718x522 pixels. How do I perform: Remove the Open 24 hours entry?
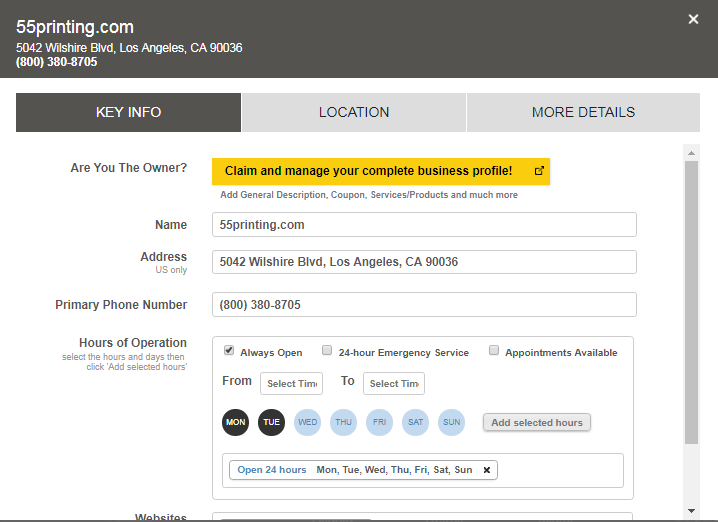(x=487, y=470)
